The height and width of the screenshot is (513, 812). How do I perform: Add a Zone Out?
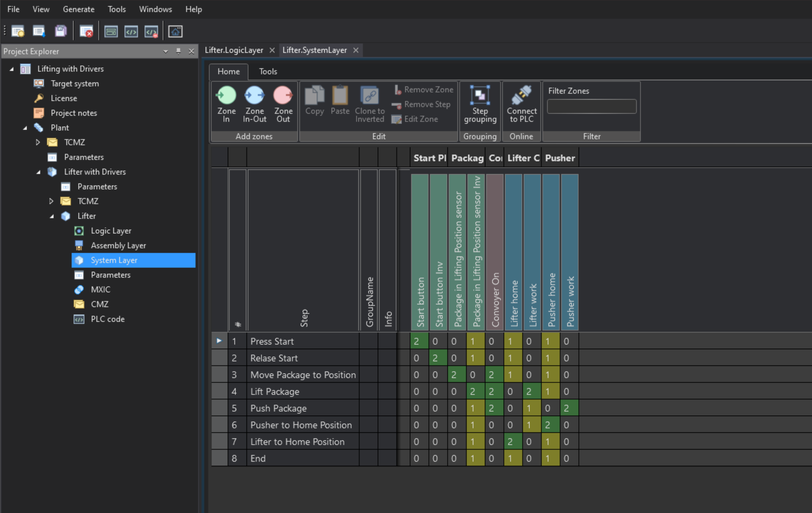click(x=283, y=105)
